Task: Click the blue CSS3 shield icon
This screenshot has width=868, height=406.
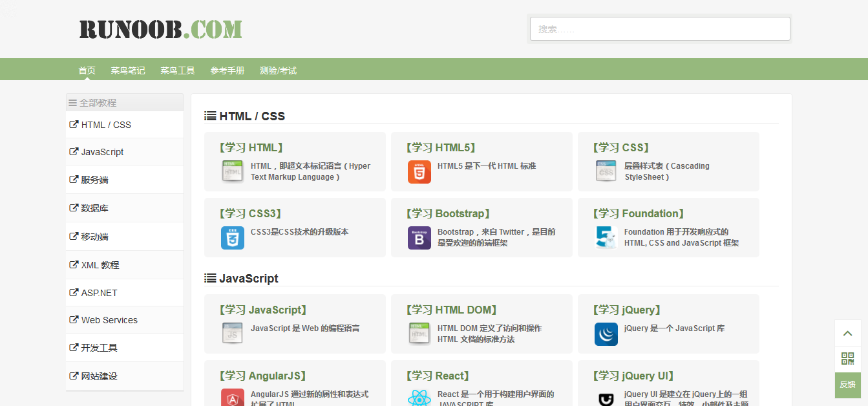Action: click(233, 237)
